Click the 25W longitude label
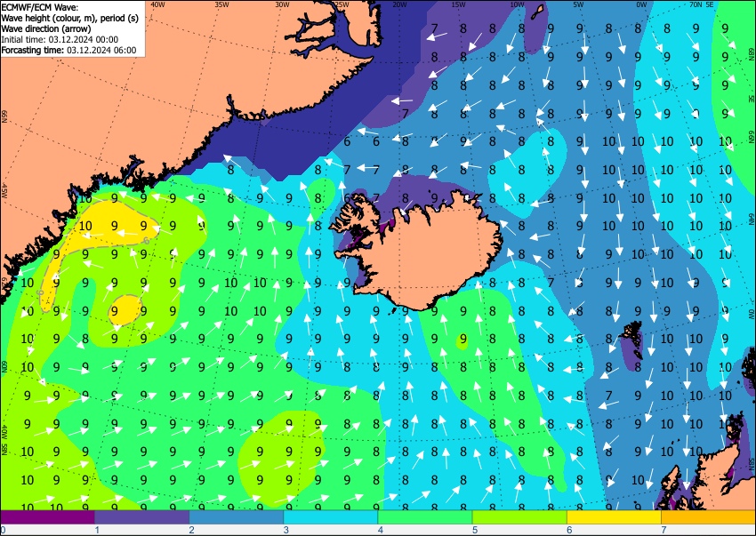Viewport: 756px width, 536px height. 342,4
